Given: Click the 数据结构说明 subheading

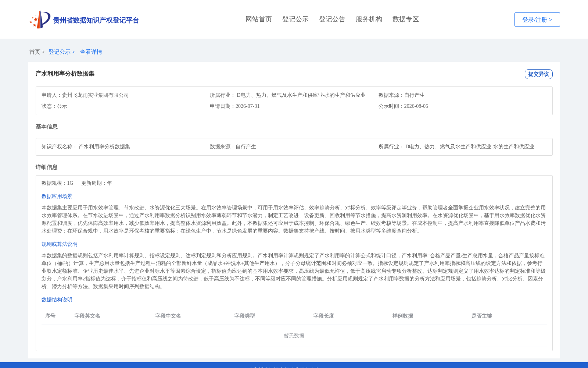Looking at the screenshot, I should pyautogui.click(x=57, y=300).
